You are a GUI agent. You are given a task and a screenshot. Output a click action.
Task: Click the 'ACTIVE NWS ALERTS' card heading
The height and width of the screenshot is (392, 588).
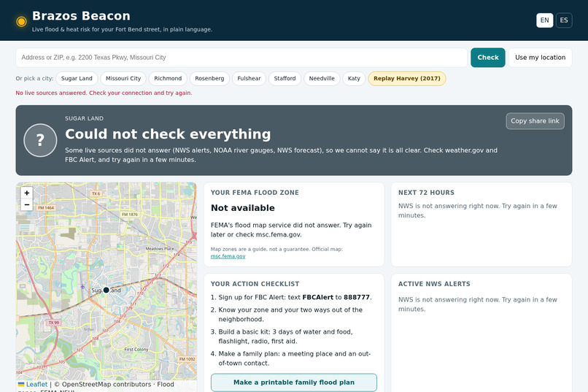pos(434,284)
